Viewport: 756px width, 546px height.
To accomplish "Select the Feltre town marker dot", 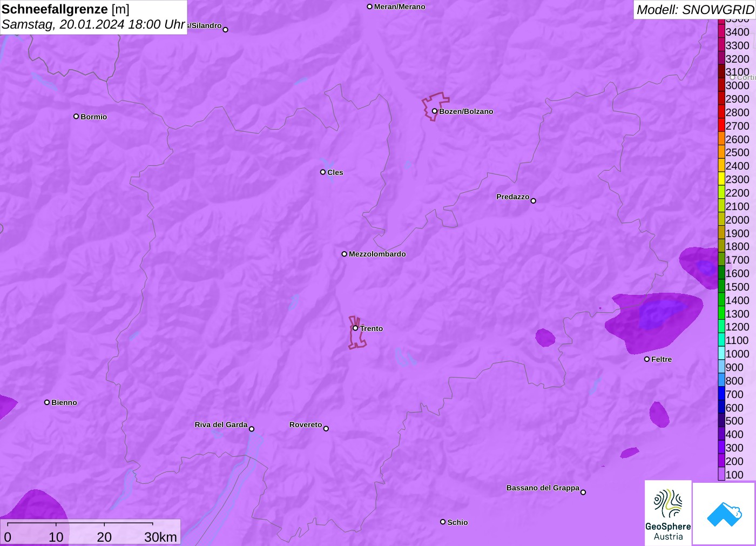I will [x=647, y=359].
